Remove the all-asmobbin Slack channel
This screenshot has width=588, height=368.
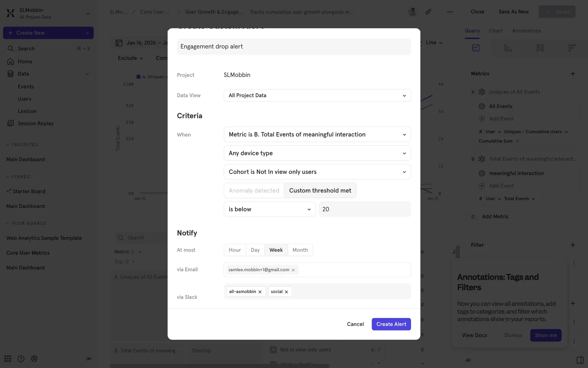[260, 292]
